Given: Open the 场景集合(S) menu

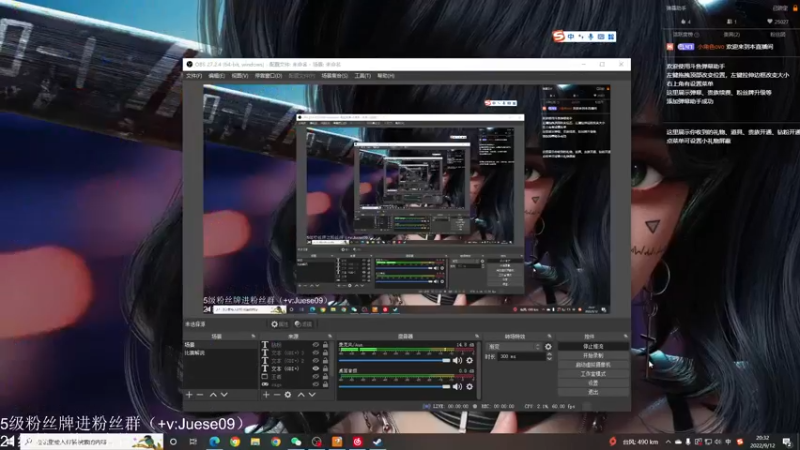Looking at the screenshot, I should 335,76.
